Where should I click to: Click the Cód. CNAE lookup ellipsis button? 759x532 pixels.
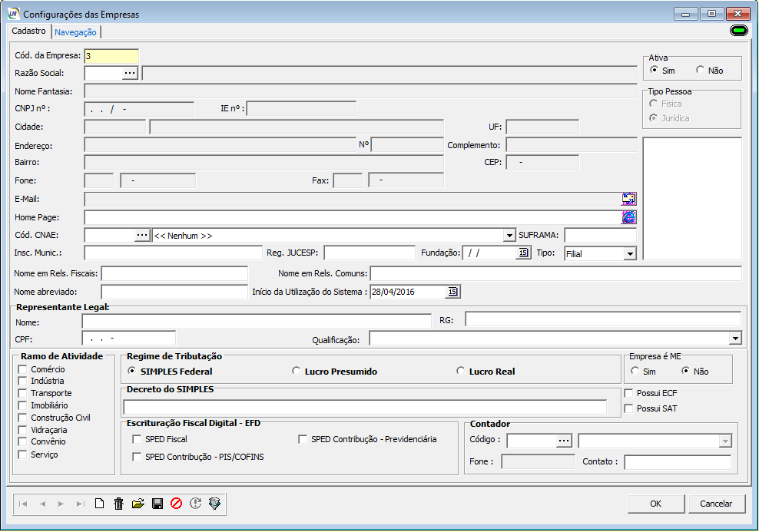point(142,235)
